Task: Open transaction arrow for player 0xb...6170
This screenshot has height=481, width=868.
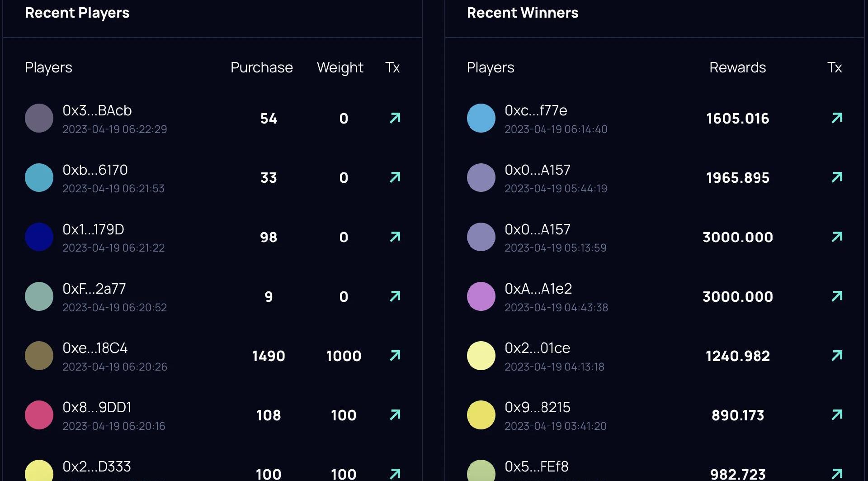Action: pyautogui.click(x=395, y=177)
